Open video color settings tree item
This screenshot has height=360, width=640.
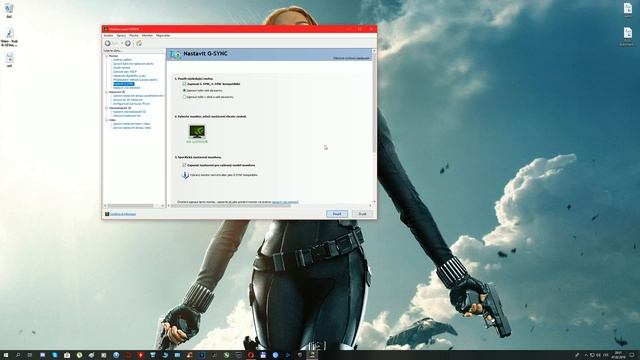click(131, 124)
